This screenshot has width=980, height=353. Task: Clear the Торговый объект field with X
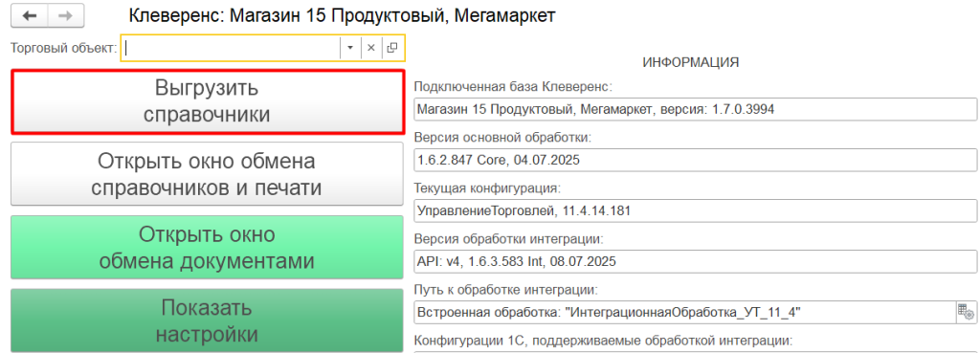tap(370, 48)
